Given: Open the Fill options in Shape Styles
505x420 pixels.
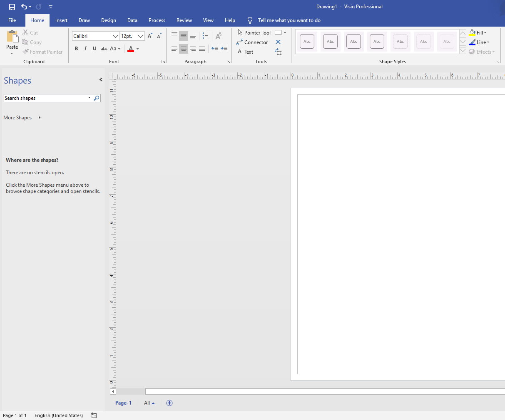Looking at the screenshot, I should click(x=478, y=32).
